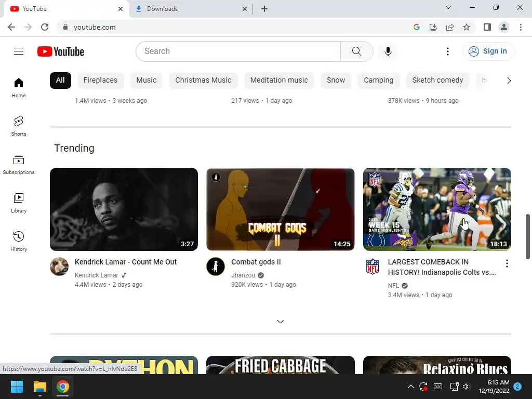Open volume control in system tray
This screenshot has height=399, width=532.
click(467, 387)
